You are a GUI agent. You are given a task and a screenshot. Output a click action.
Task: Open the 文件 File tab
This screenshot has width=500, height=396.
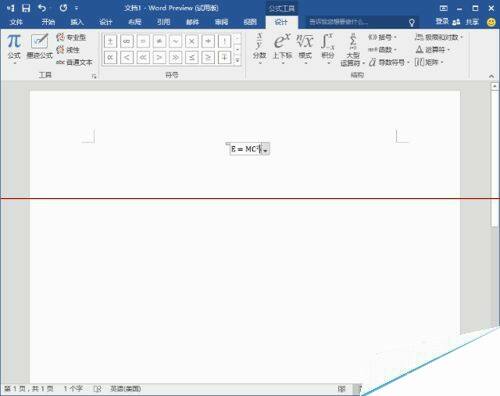pos(16,22)
